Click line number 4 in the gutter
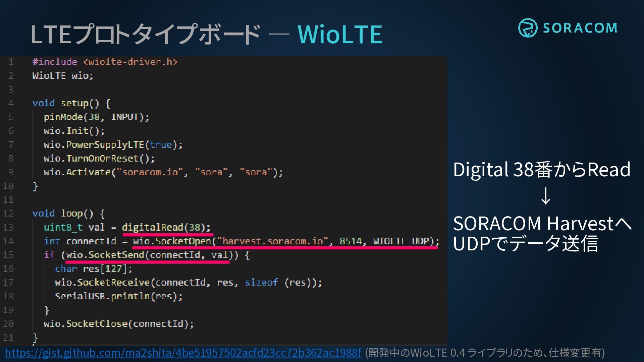This screenshot has height=362, width=644. click(11, 103)
